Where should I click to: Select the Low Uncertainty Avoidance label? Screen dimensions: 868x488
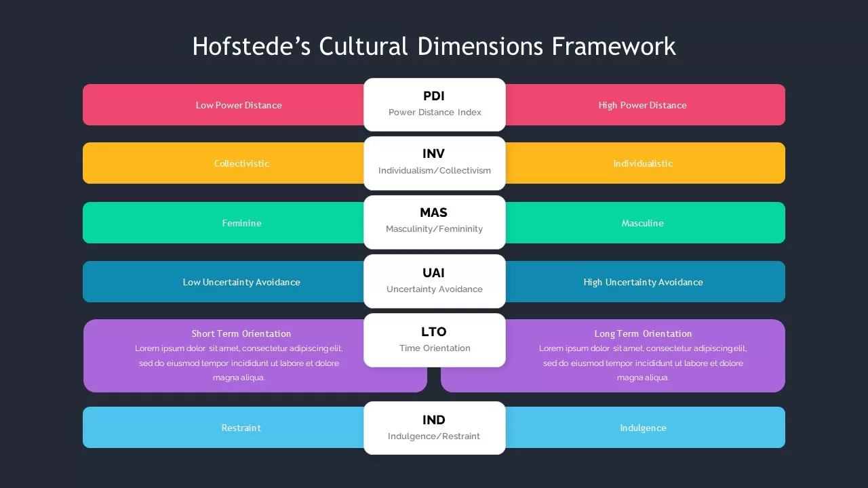click(241, 282)
